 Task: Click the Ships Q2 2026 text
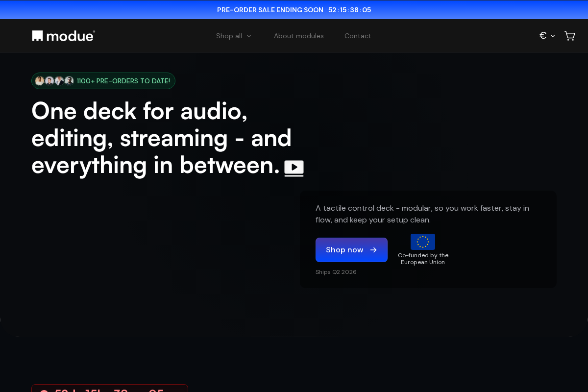point(336,272)
